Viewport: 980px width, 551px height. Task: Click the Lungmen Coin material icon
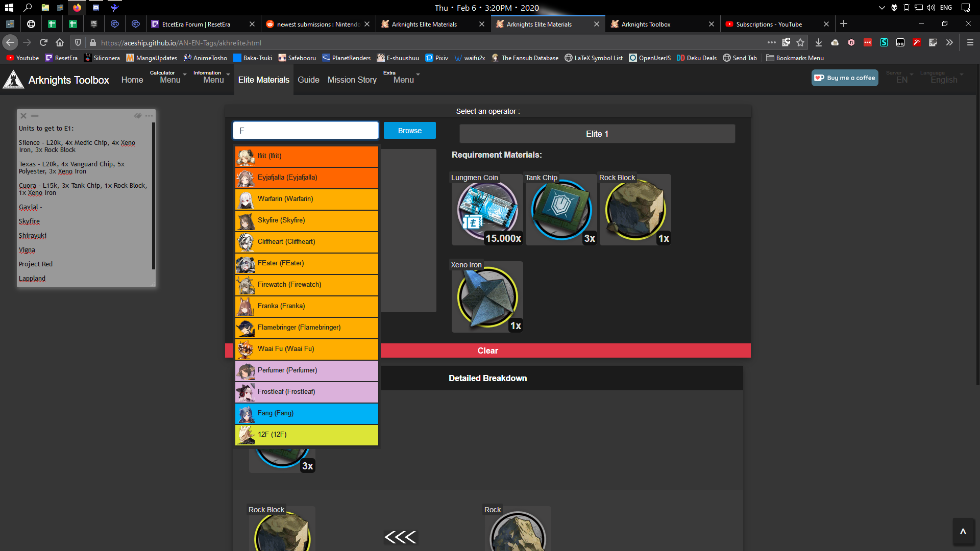(487, 210)
